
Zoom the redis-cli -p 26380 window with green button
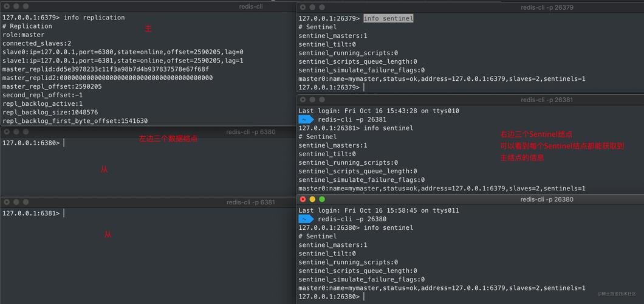(322, 199)
